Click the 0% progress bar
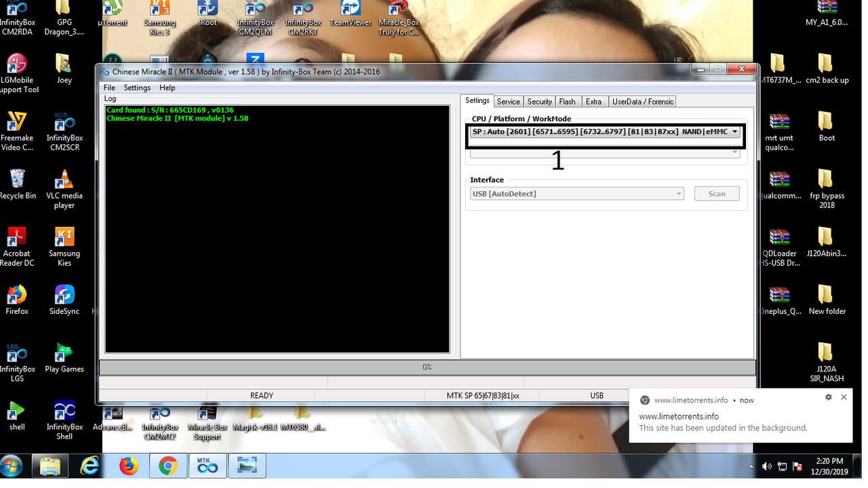 [427, 367]
